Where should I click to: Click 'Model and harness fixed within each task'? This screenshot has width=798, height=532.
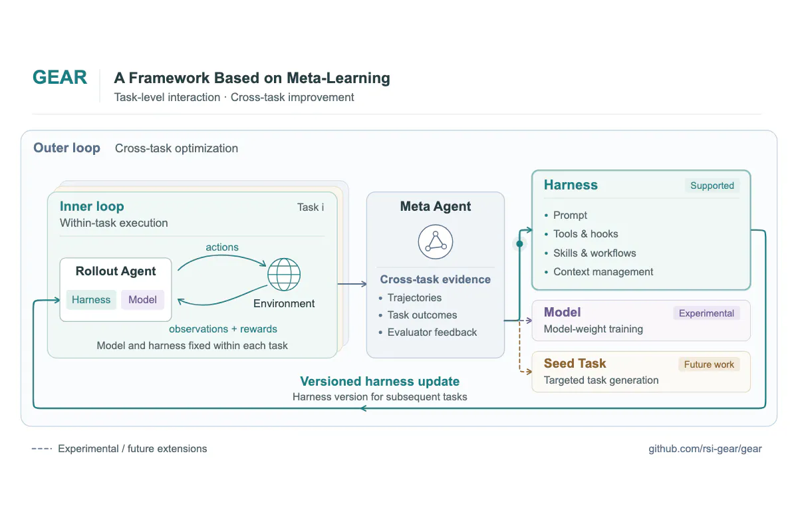(x=192, y=346)
